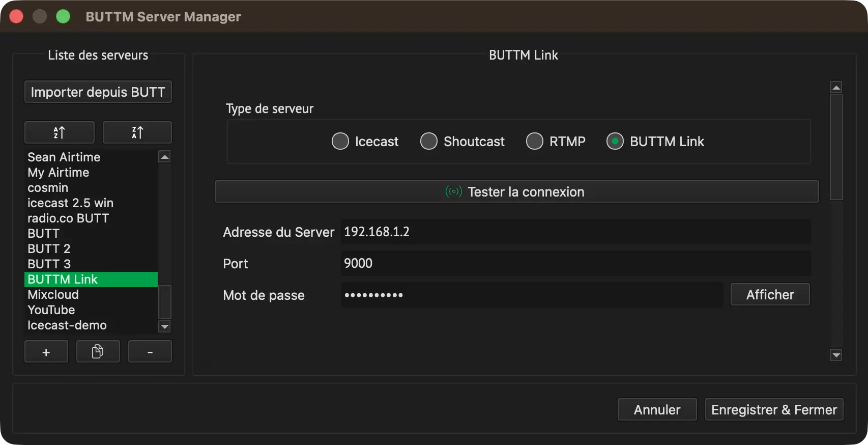Remove the selected server with the minus button

click(x=150, y=352)
